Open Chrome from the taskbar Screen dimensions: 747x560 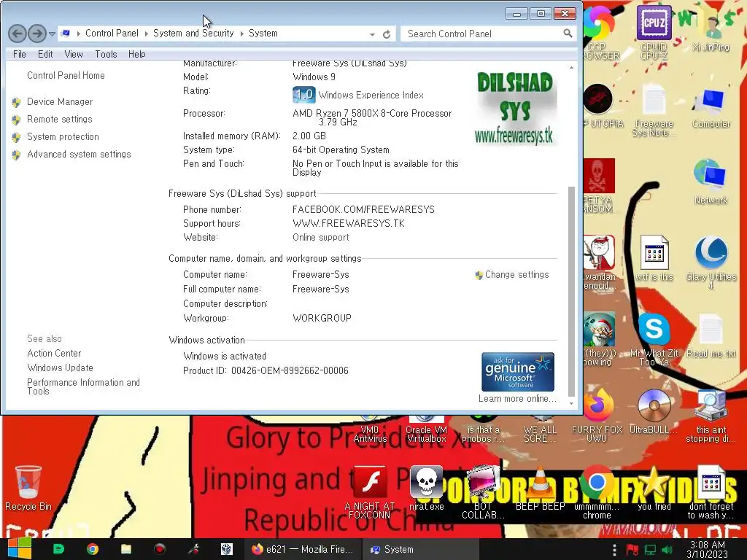(x=93, y=549)
